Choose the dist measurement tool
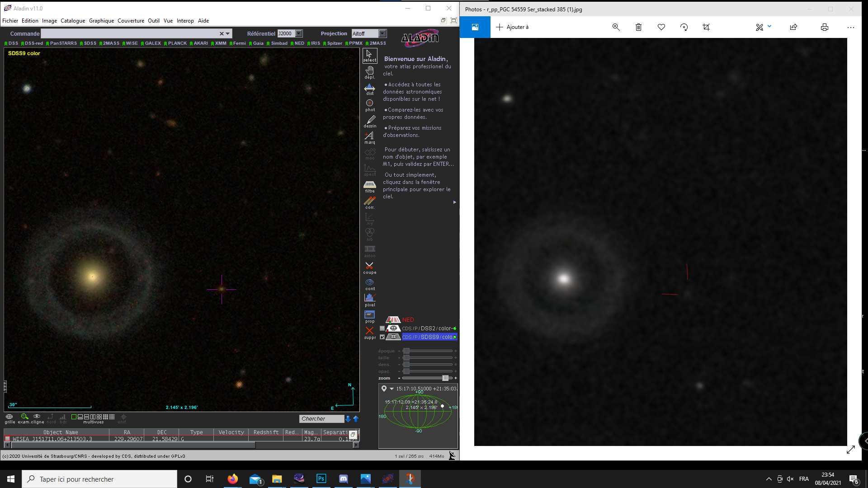Screen dimensions: 868x488 click(x=369, y=89)
